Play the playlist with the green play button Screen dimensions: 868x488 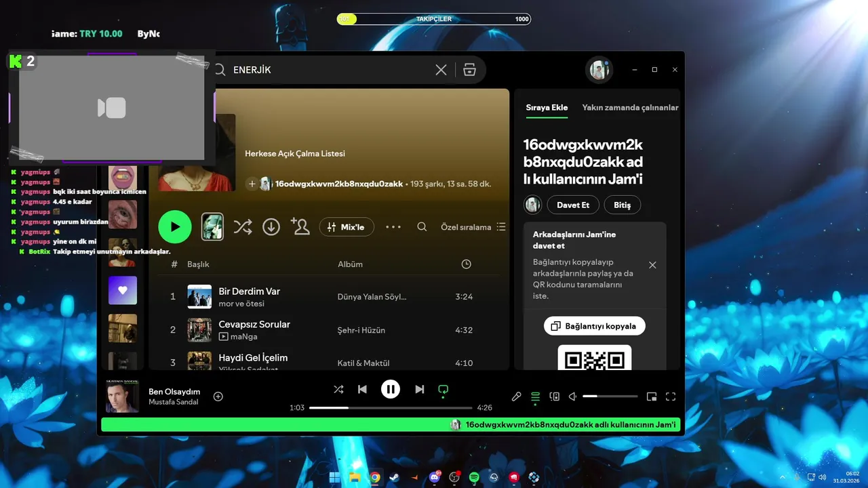175,227
